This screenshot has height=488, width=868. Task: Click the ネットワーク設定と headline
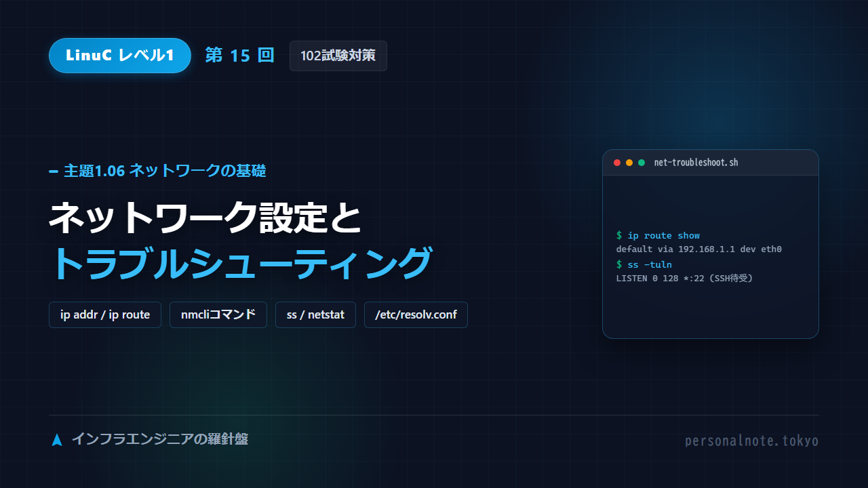click(205, 217)
